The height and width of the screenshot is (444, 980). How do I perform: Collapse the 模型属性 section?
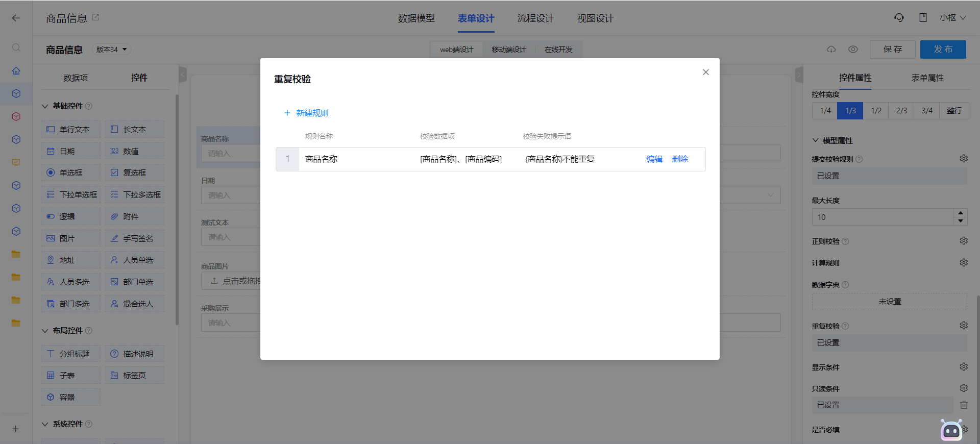coord(816,140)
